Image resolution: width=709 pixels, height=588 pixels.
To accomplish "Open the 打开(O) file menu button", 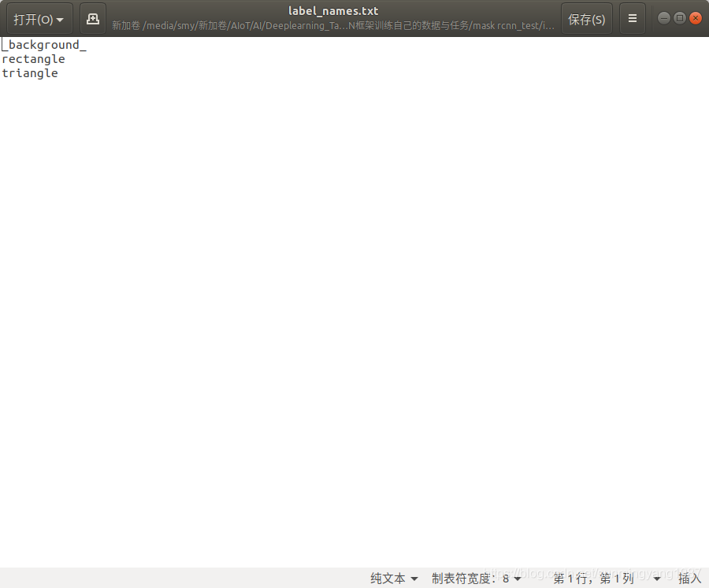I will (39, 19).
